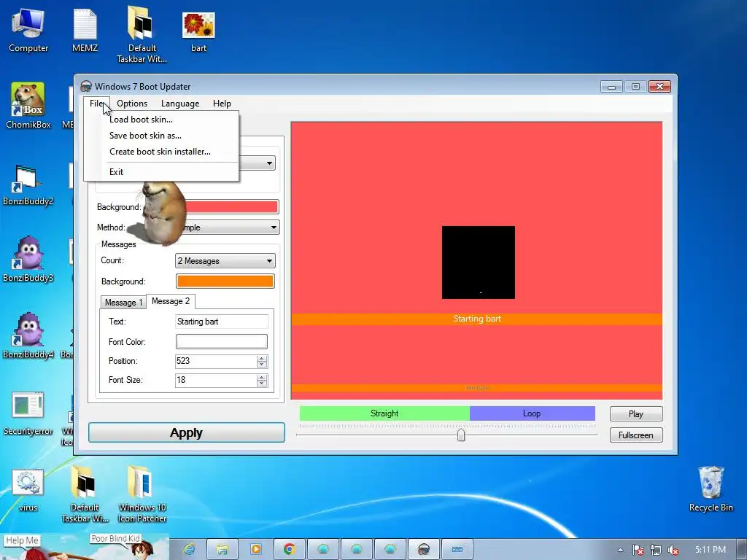This screenshot has height=560, width=747.
Task: Open Google Chrome from the taskbar
Action: click(289, 550)
